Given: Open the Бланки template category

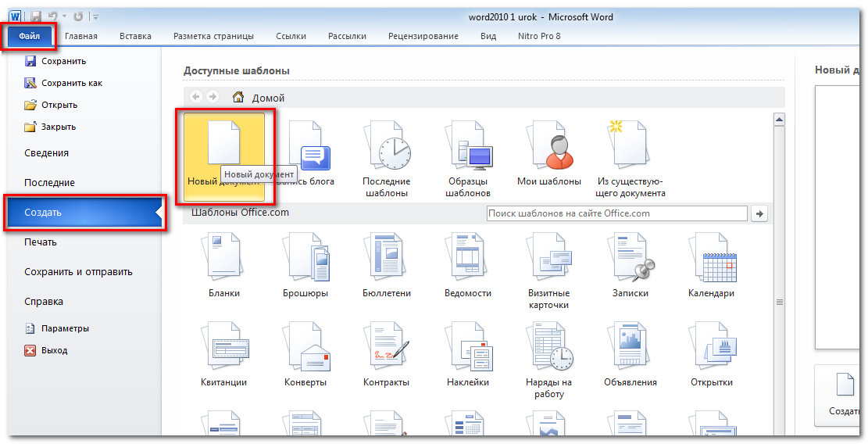Looking at the screenshot, I should click(224, 267).
